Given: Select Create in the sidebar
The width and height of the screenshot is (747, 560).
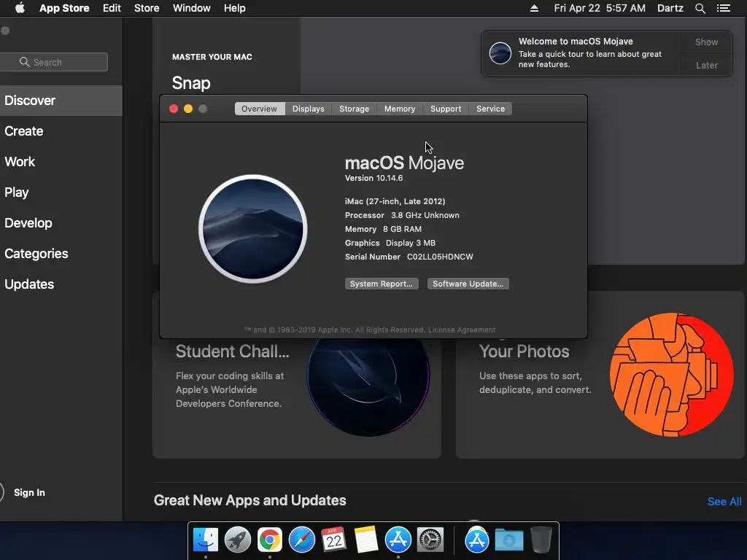Looking at the screenshot, I should click(x=61, y=131).
